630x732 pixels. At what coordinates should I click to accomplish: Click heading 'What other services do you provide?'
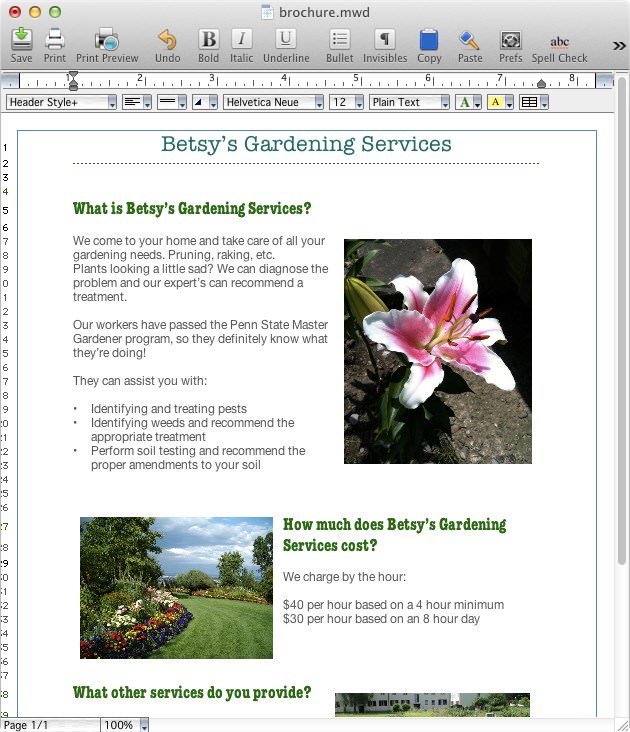coord(192,692)
